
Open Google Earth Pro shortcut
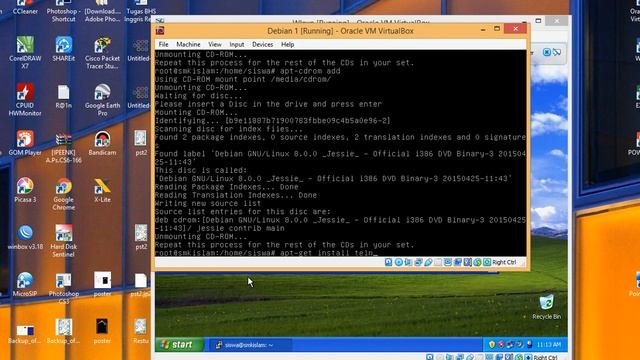(102, 100)
